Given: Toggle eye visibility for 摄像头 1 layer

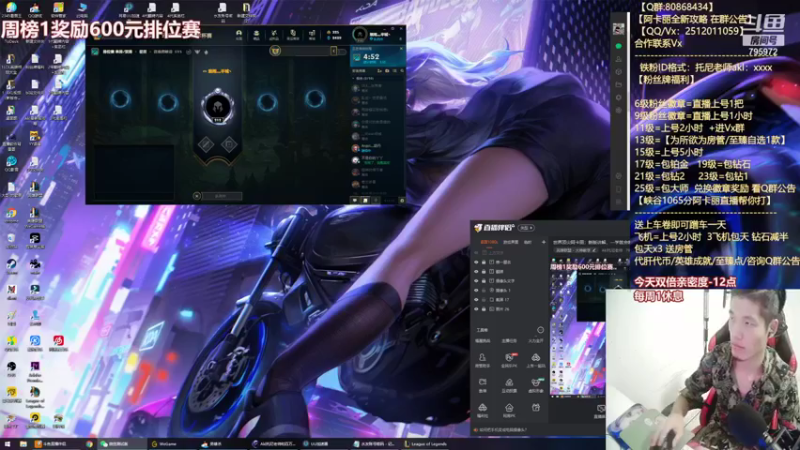Looking at the screenshot, I should [477, 290].
